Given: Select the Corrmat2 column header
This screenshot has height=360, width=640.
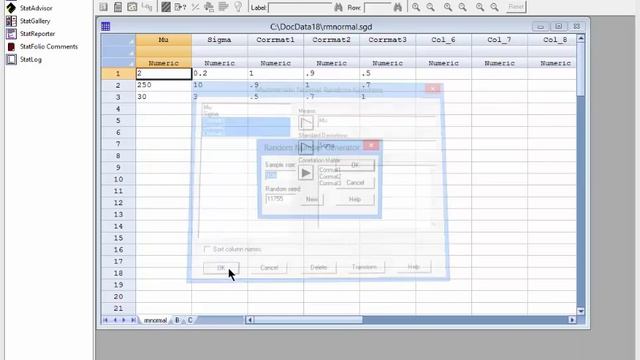Looking at the screenshot, I should [331, 40].
